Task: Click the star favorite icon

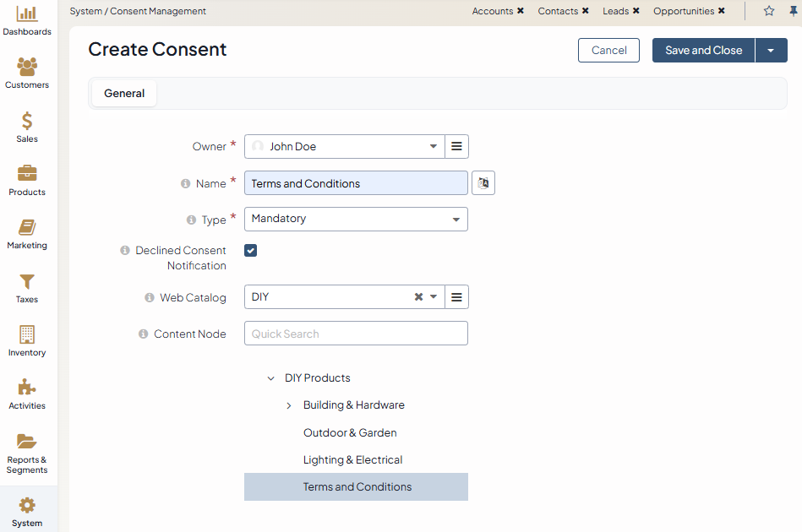Action: 769,11
